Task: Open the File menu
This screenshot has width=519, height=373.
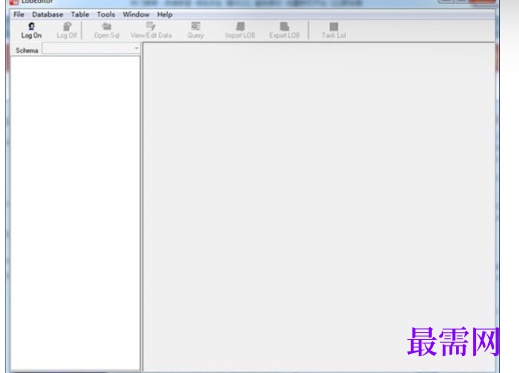Action: tap(19, 15)
